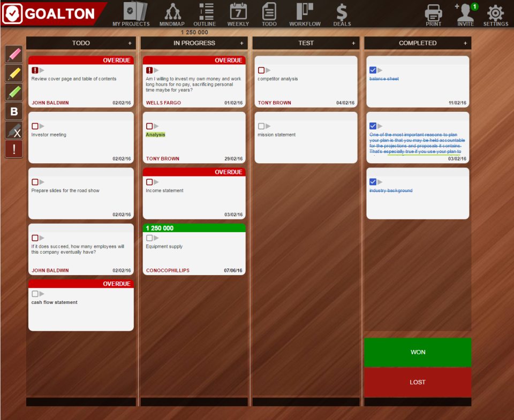
Task: Add a new card to the TEST column
Action: (353, 43)
